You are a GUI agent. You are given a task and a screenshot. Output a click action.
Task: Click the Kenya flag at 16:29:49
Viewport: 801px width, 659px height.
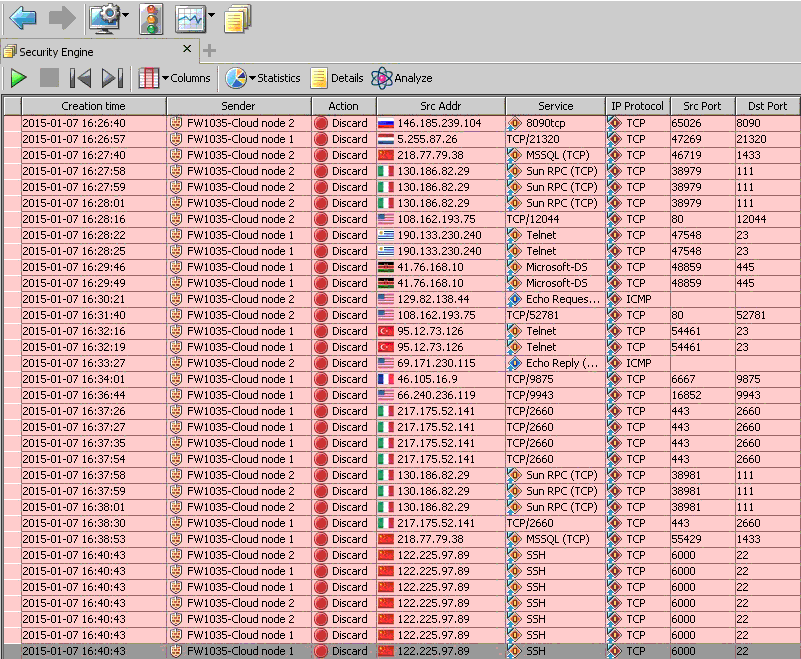386,283
